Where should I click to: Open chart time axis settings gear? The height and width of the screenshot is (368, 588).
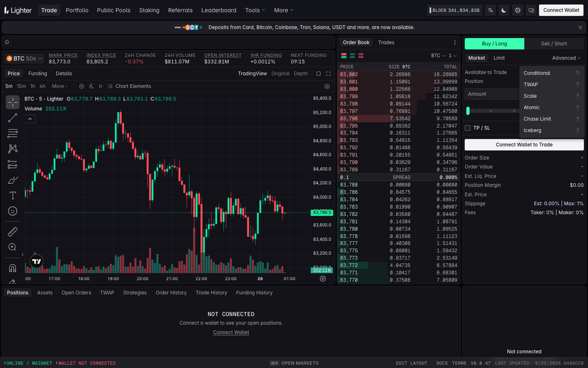[323, 278]
